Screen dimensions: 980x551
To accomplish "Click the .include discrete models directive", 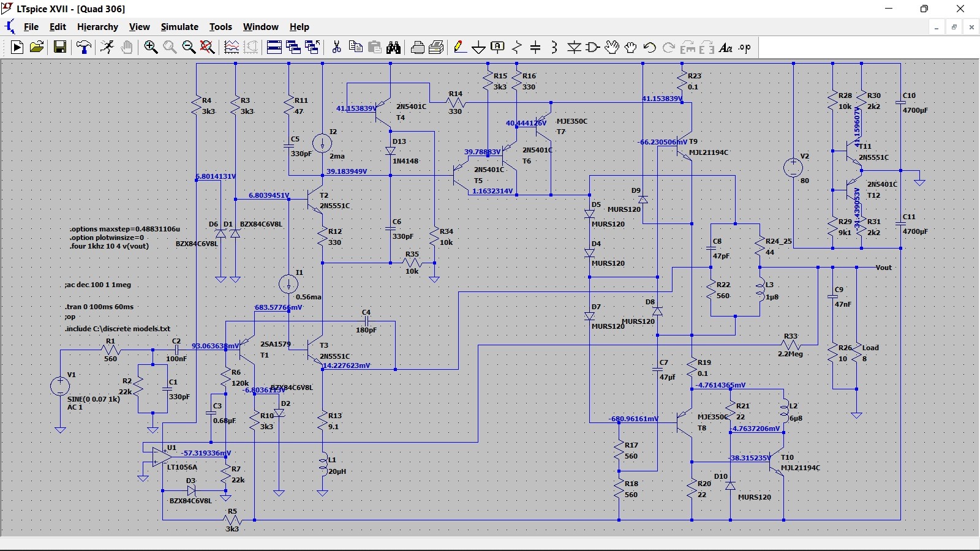I will (118, 329).
